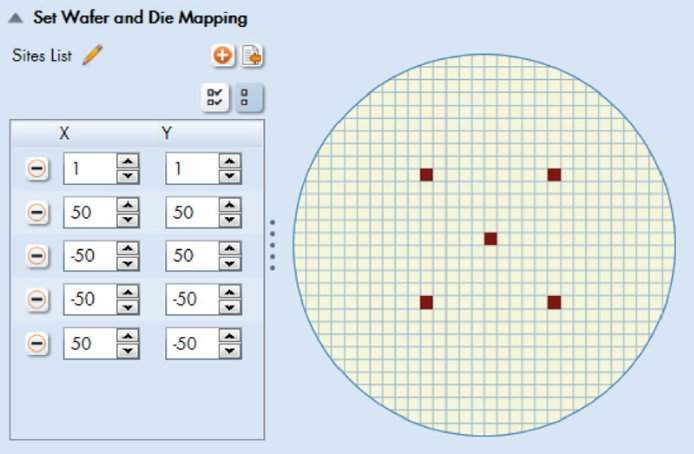
Task: Click the pencil edit icon beside Sites List
Action: tap(93, 55)
